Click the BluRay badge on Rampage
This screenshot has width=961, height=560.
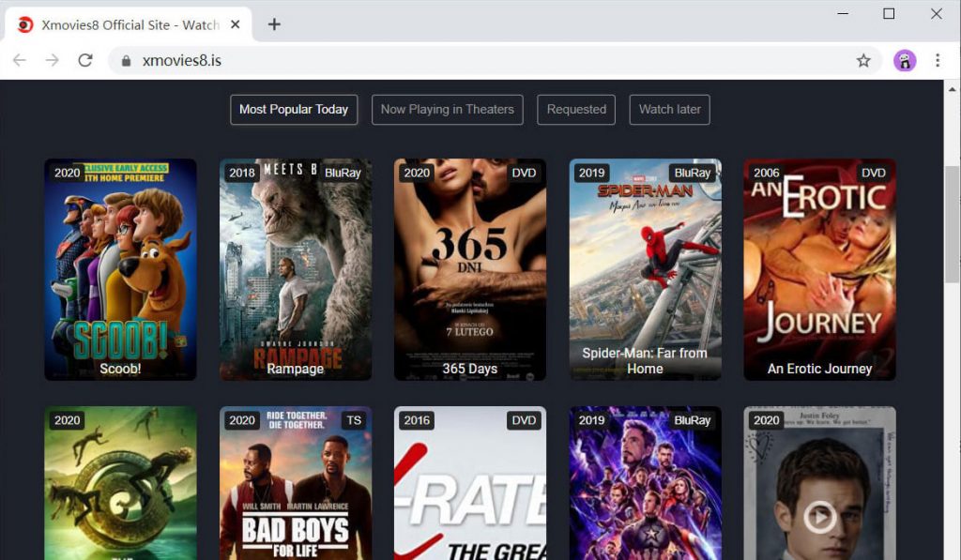343,173
